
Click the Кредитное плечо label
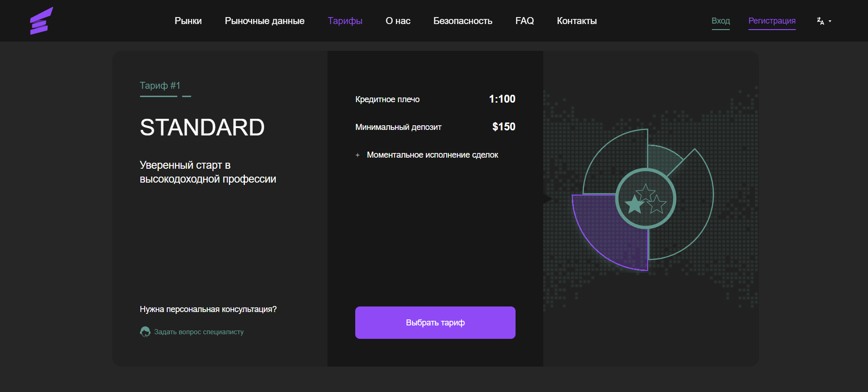pos(388,99)
